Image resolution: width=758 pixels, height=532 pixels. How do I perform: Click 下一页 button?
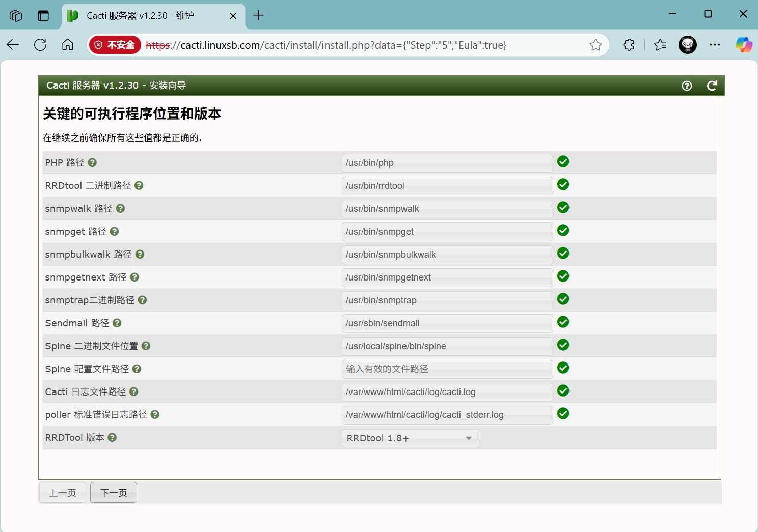point(114,492)
